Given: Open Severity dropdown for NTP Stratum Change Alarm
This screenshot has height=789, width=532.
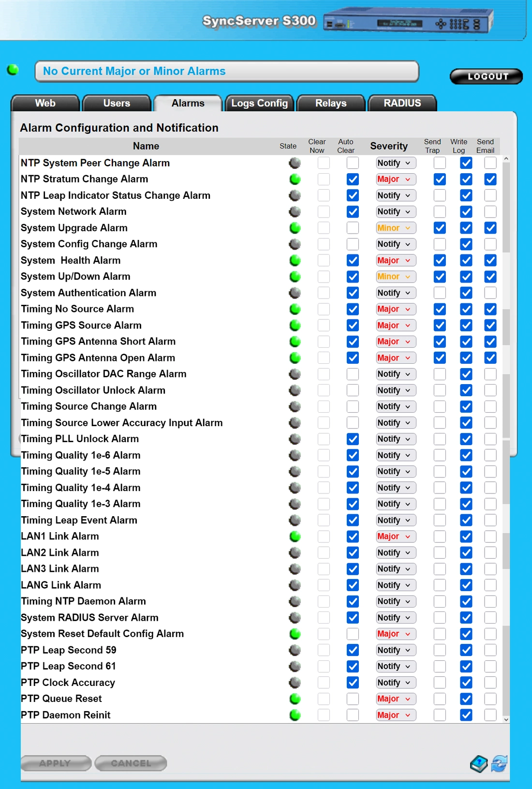Looking at the screenshot, I should coord(396,179).
